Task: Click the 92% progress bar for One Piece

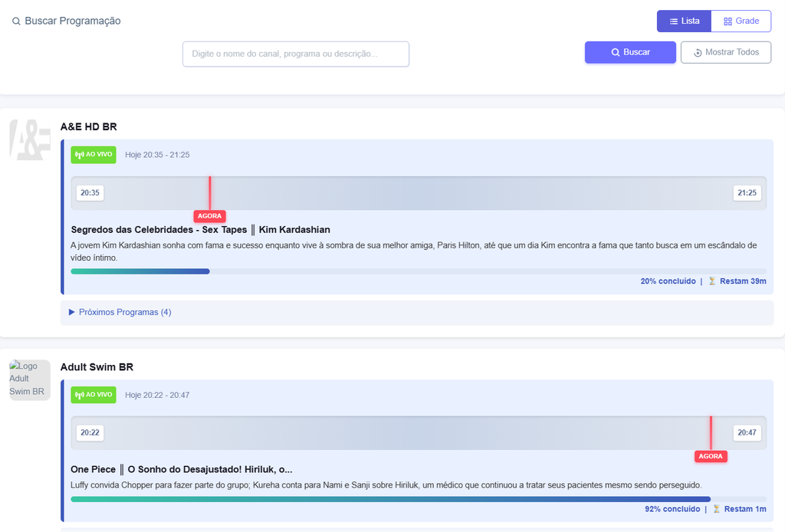Action: [419, 499]
